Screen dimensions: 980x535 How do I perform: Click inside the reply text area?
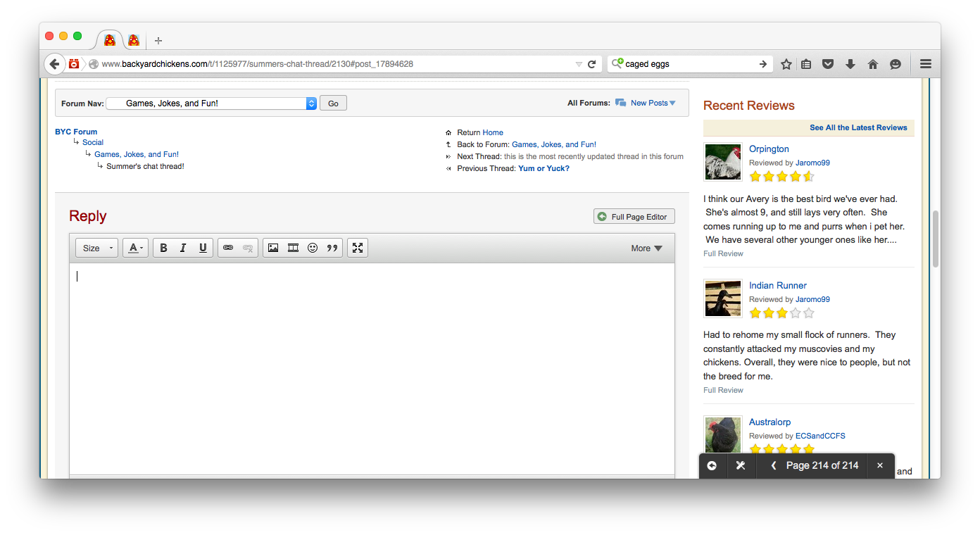(x=372, y=366)
